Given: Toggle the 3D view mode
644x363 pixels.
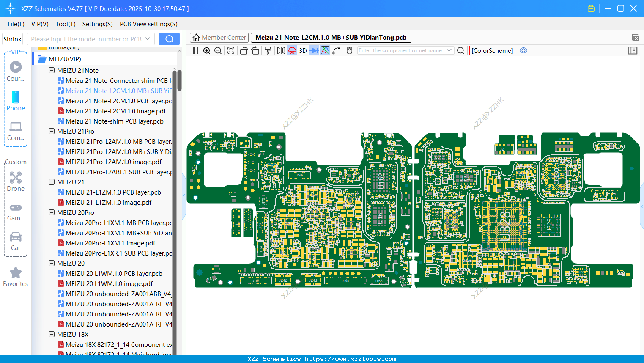Looking at the screenshot, I should pyautogui.click(x=303, y=51).
